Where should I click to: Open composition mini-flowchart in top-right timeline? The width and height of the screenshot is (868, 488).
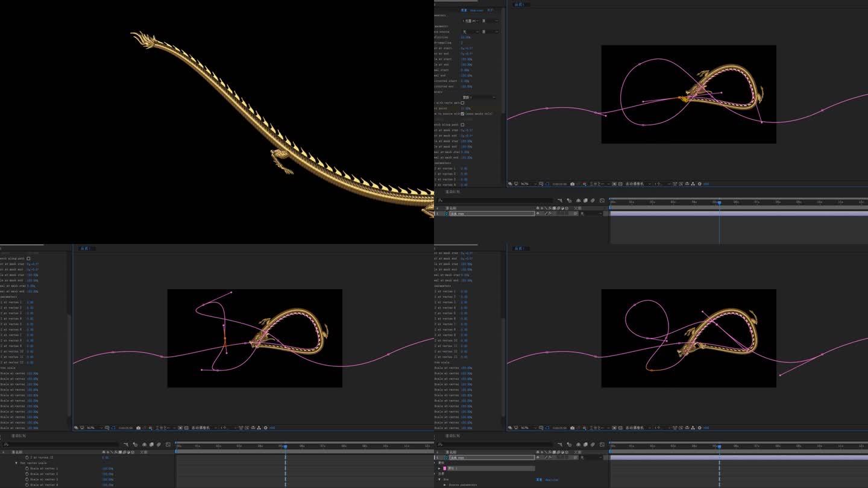560,201
